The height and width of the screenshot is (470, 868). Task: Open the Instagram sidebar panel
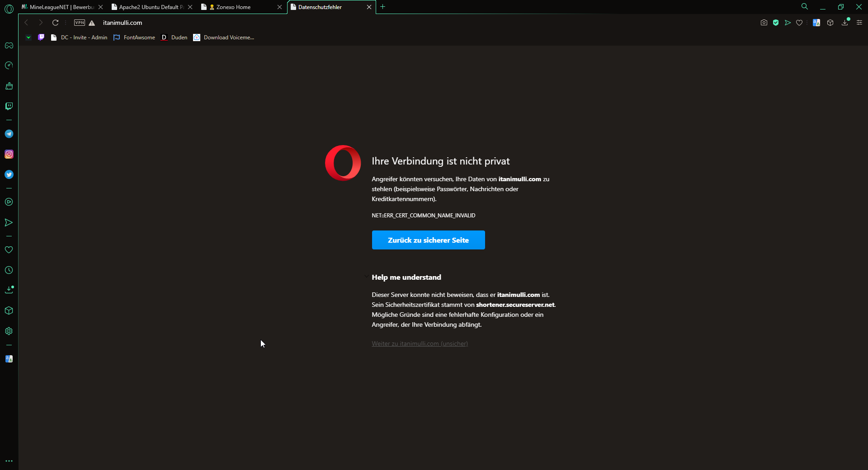click(9, 154)
